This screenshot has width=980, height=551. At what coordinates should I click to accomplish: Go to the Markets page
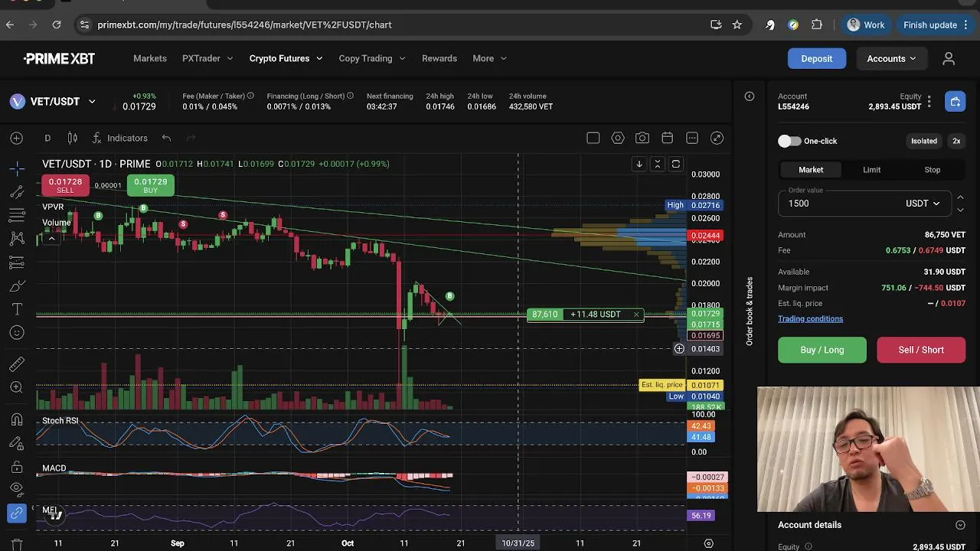[150, 58]
